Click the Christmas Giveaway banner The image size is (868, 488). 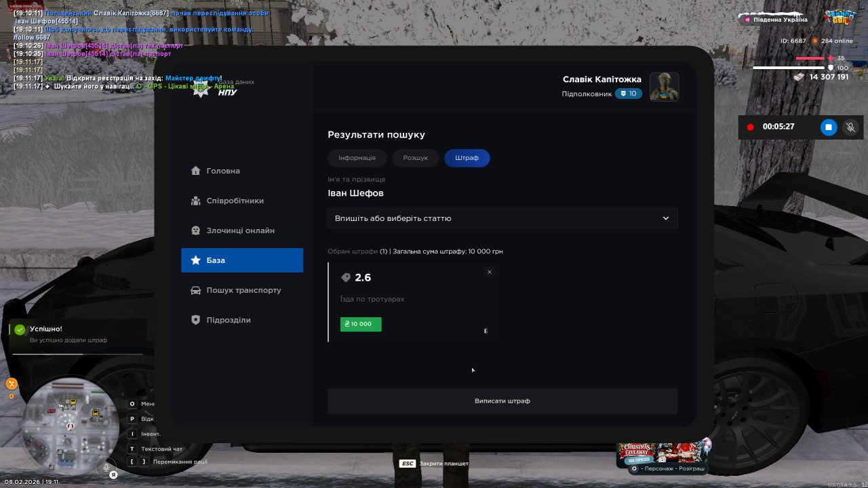[663, 451]
